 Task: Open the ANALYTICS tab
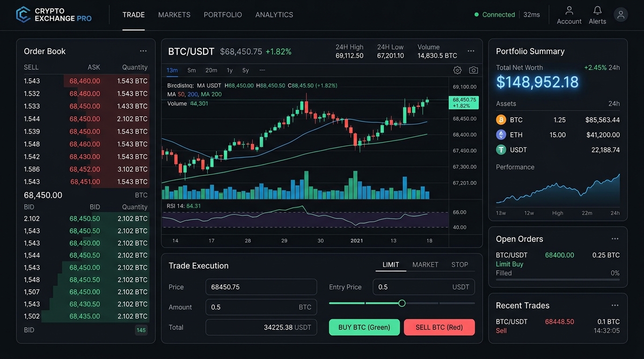pyautogui.click(x=274, y=14)
